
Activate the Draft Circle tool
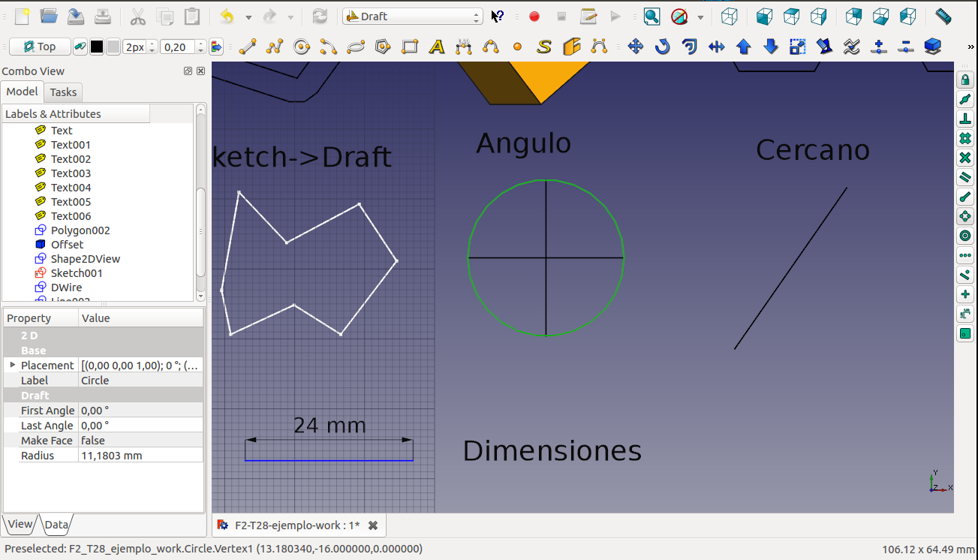(302, 47)
